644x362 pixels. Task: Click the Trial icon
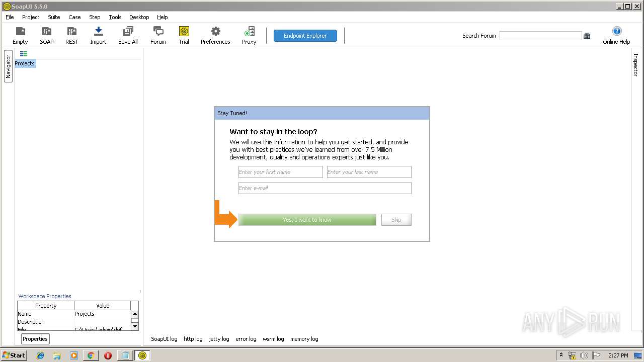184,36
